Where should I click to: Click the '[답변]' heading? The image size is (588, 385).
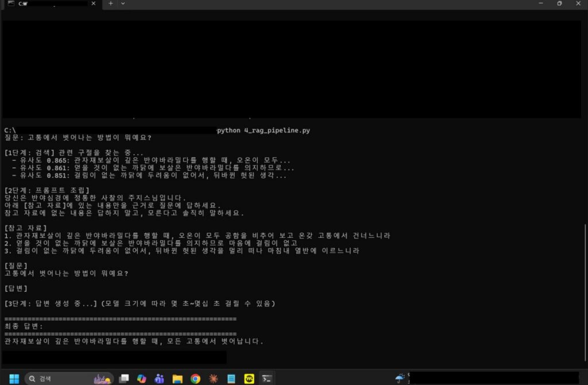(x=16, y=288)
